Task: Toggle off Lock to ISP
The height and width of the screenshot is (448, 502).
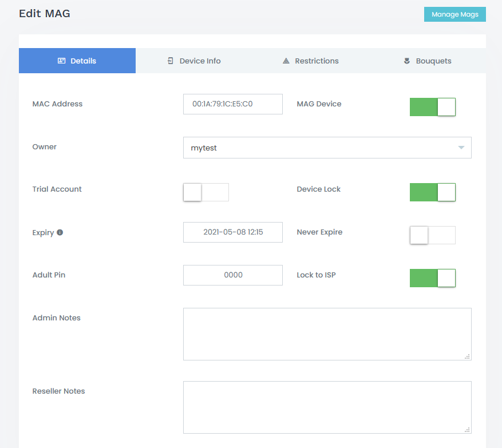Action: tap(432, 278)
